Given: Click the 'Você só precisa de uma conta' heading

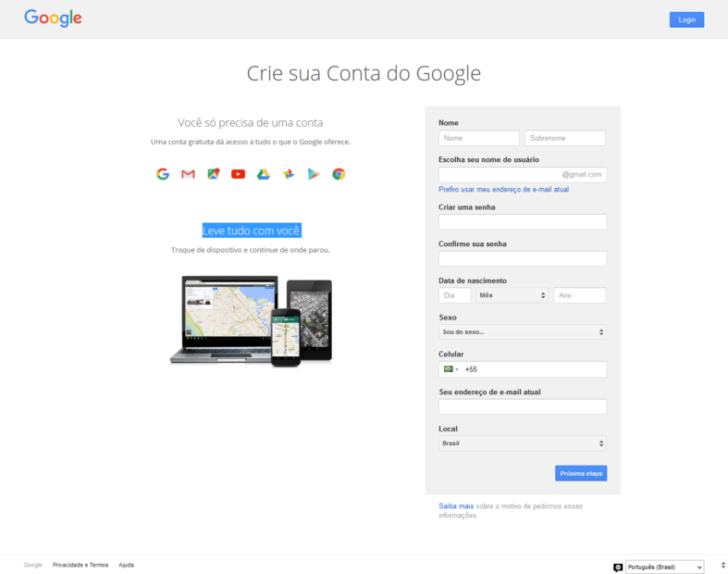Looking at the screenshot, I should click(251, 123).
